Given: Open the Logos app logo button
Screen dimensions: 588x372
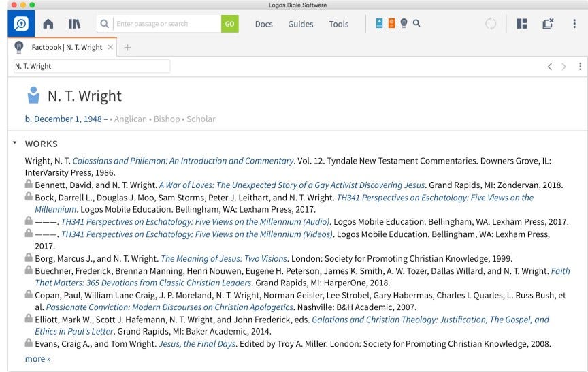Looking at the screenshot, I should 21,24.
